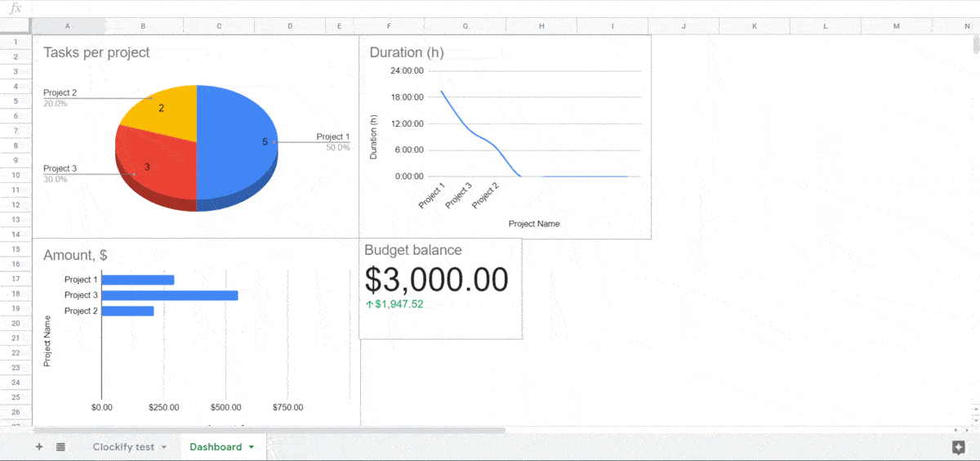Select column E header
The image size is (980, 461).
pyautogui.click(x=339, y=26)
